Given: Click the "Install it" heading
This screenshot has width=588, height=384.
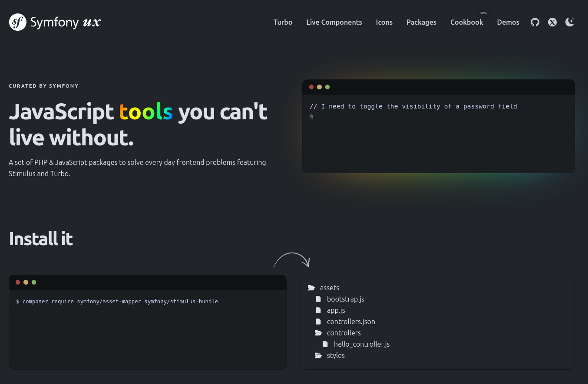Looking at the screenshot, I should pos(41,239).
